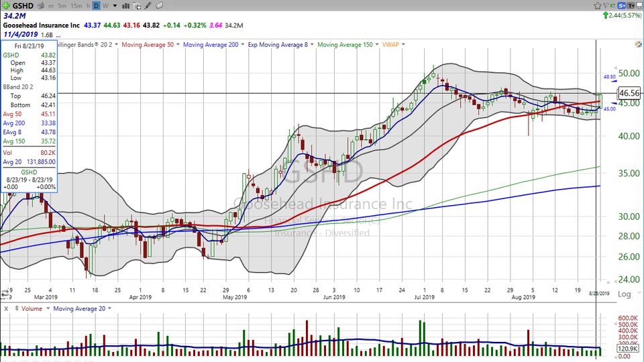Toggle Log scale for price axis
This screenshot has width=644, height=362.
(624, 294)
